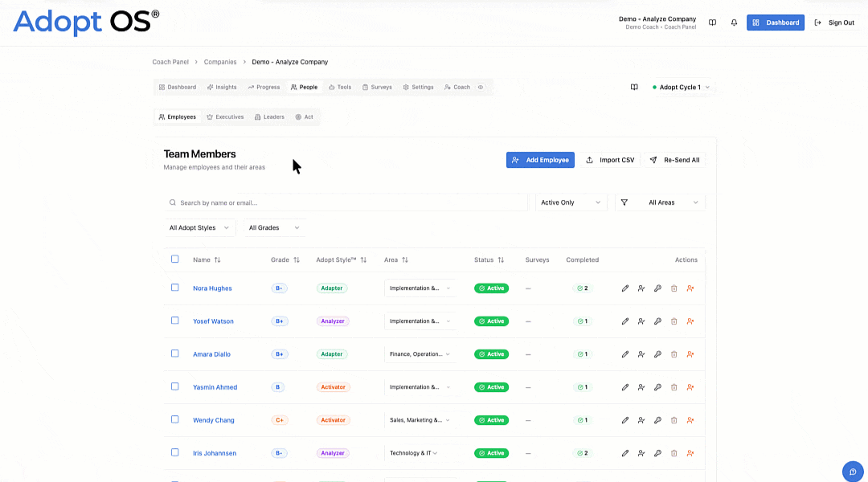Click the book icon beside Adopt Cycle 1

(634, 87)
